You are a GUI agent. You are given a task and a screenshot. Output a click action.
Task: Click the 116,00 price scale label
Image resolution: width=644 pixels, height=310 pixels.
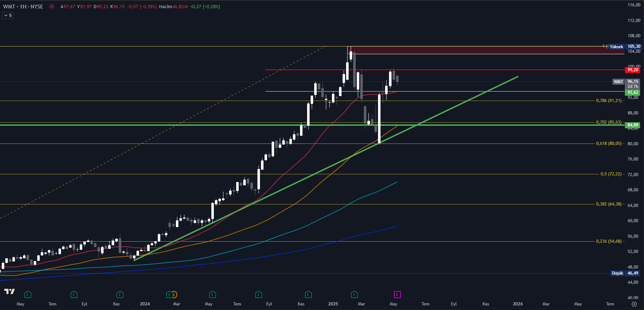(x=634, y=5)
